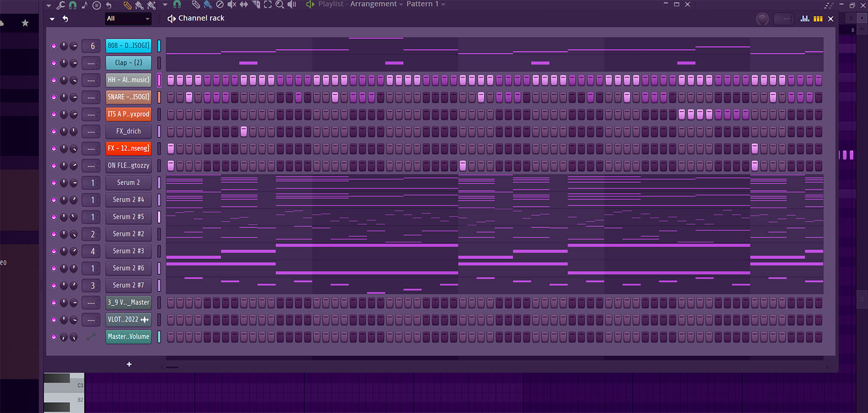Viewport: 868px width, 413px height.
Task: Click the channel rack swing knob
Action: pos(762,19)
